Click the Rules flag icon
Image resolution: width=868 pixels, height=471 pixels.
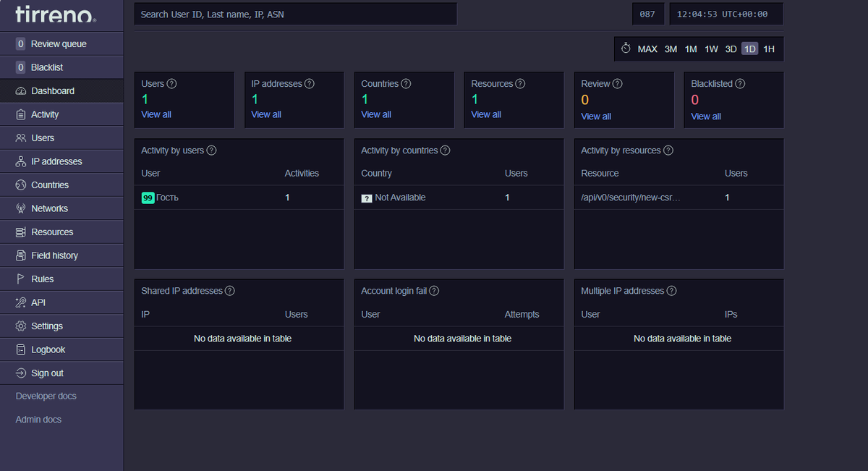point(21,279)
